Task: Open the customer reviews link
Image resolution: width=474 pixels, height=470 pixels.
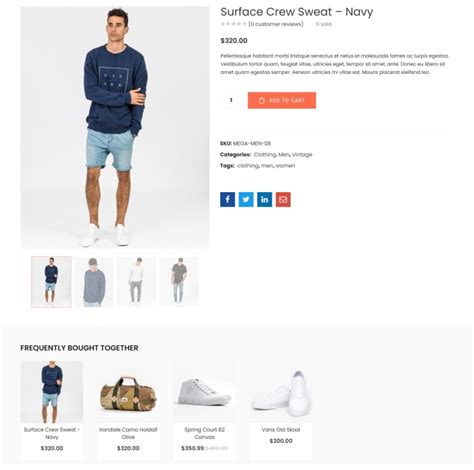Action: pyautogui.click(x=276, y=24)
